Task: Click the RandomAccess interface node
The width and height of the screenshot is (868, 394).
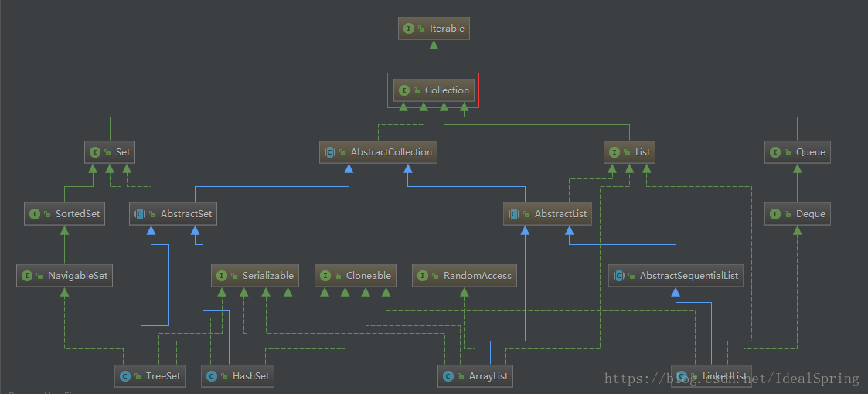Action: click(x=465, y=276)
